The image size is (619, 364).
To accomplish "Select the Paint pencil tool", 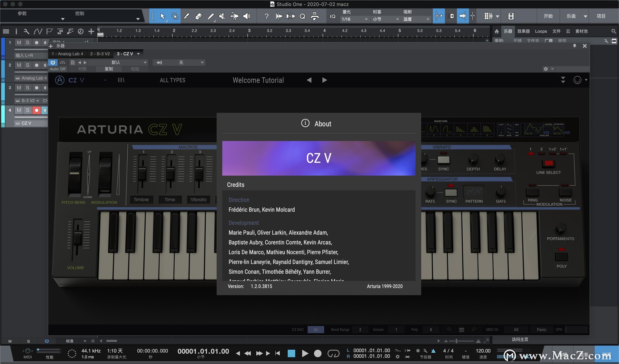I will coord(211,16).
